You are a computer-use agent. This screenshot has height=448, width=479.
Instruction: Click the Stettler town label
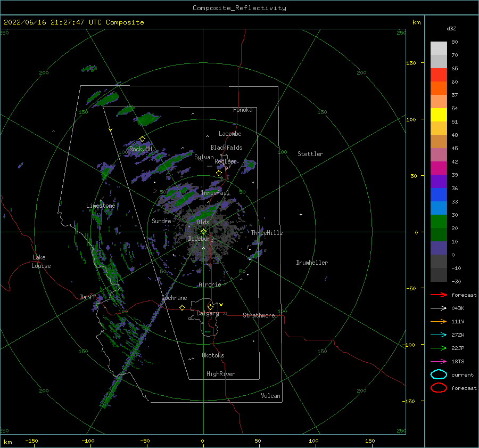click(x=310, y=154)
